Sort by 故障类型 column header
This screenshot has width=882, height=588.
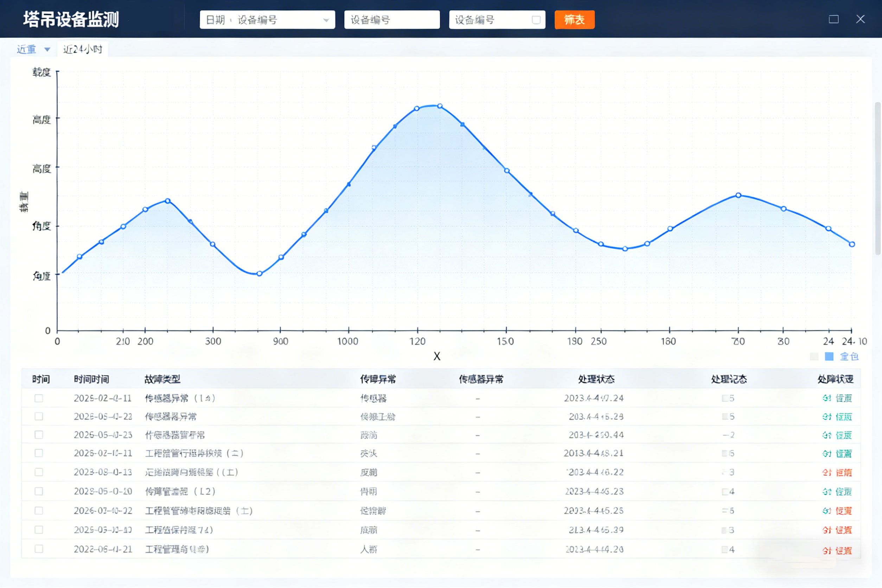(162, 379)
